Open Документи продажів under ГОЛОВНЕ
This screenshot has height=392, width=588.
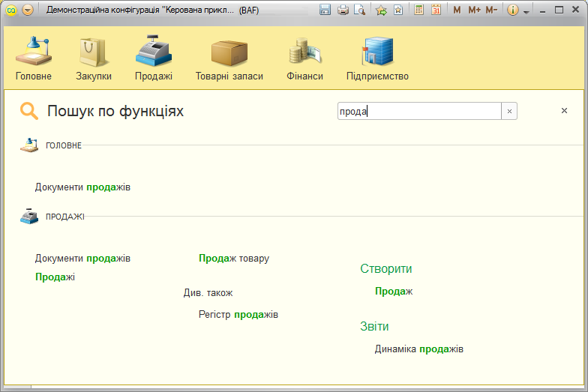(x=82, y=187)
